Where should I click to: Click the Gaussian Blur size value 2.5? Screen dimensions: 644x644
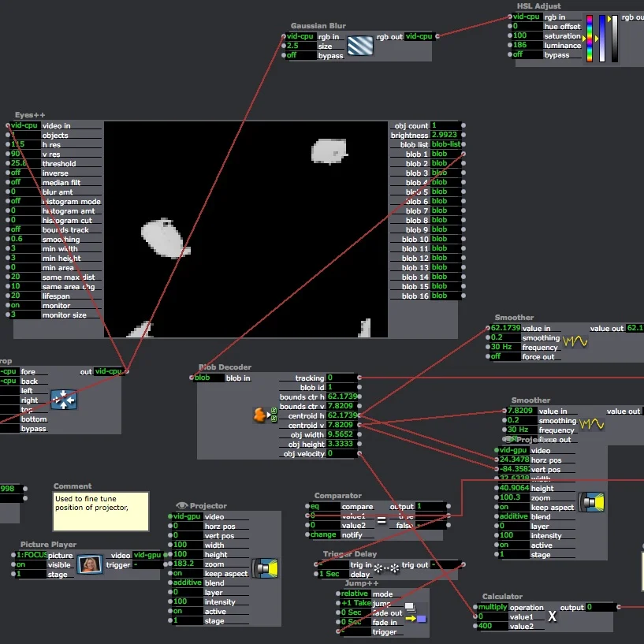(300, 46)
